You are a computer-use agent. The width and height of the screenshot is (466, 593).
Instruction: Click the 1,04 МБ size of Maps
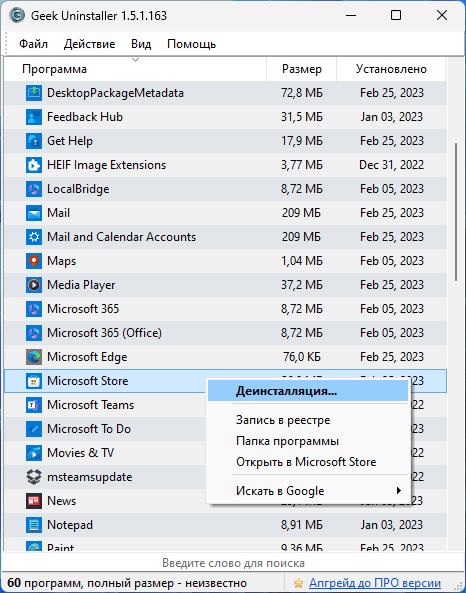301,261
